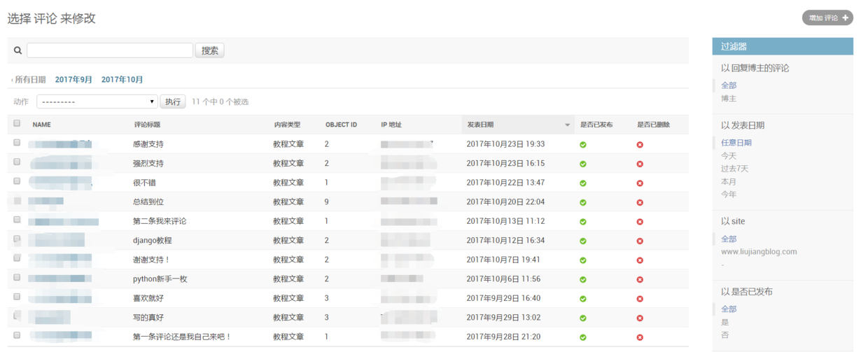The width and height of the screenshot is (868, 352).
Task: Click green published icon for 第一条评论 row
Action: [583, 337]
